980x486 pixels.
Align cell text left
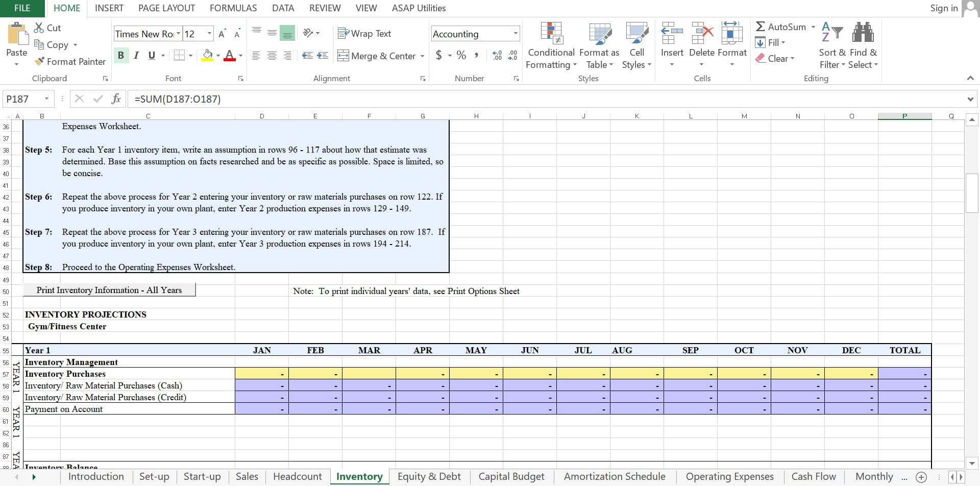coord(256,56)
